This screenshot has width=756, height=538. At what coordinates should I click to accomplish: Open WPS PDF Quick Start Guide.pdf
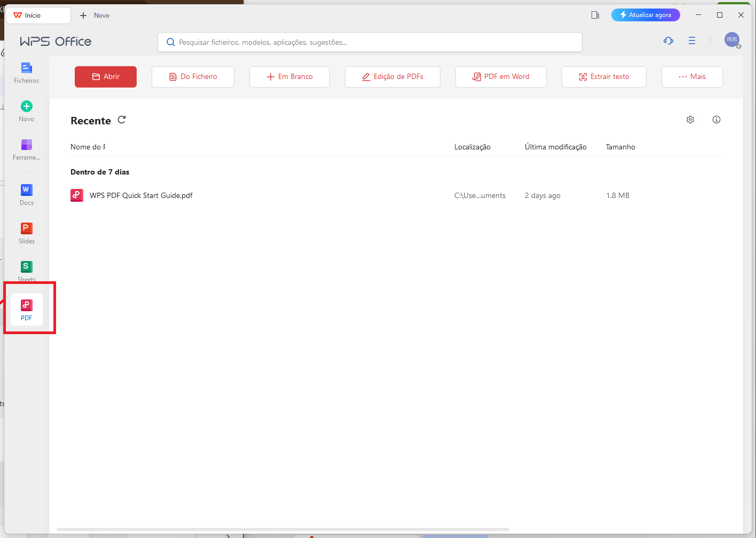point(141,195)
